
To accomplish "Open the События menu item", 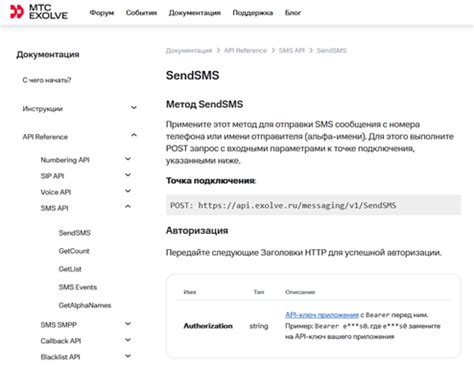I will point(141,13).
